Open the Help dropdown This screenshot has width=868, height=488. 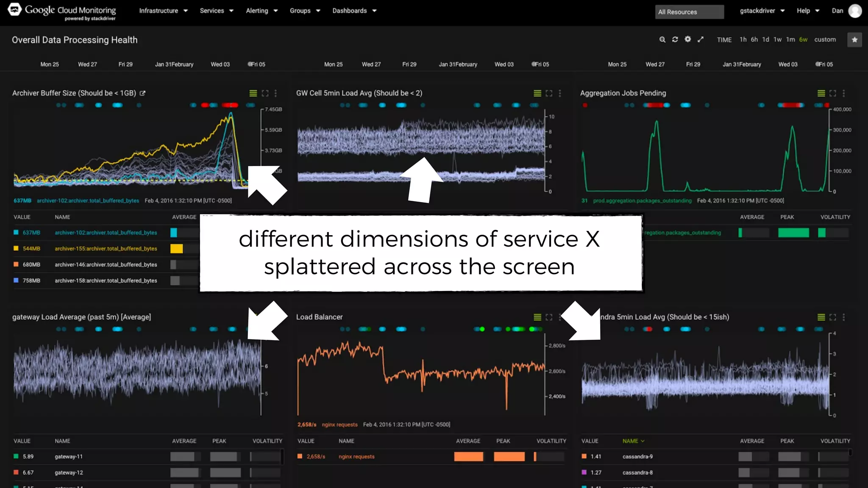pyautogui.click(x=808, y=11)
